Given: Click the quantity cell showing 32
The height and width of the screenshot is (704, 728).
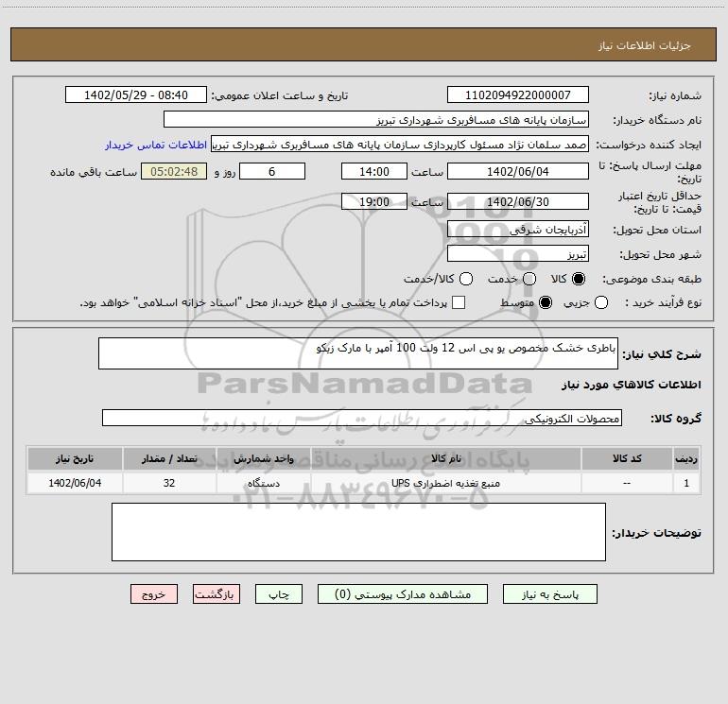Looking at the screenshot, I should click(169, 483).
